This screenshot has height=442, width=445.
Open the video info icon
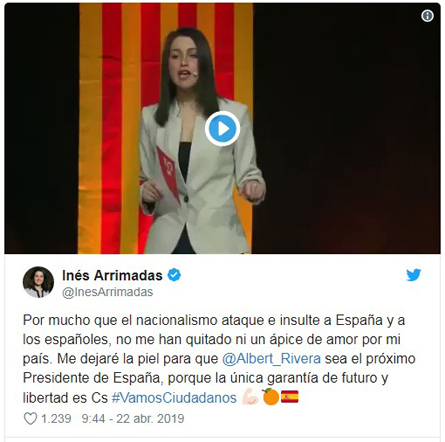tap(427, 15)
